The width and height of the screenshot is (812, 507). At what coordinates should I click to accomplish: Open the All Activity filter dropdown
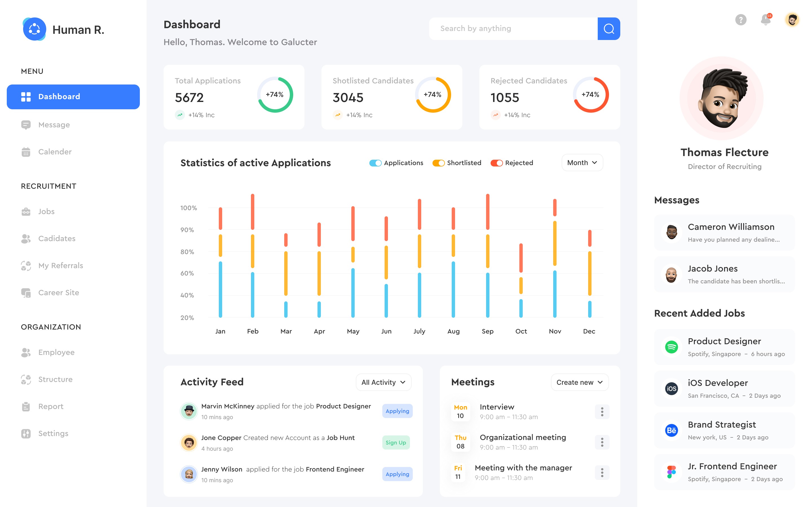coord(383,382)
